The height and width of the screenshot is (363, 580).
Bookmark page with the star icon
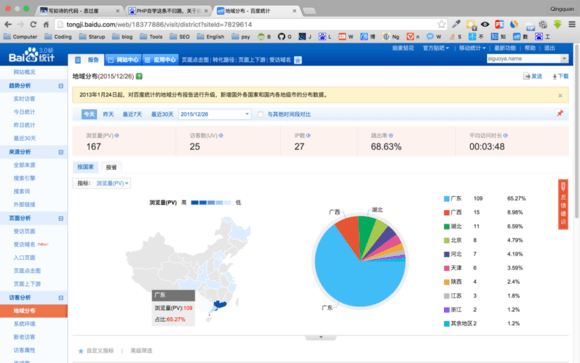point(441,24)
